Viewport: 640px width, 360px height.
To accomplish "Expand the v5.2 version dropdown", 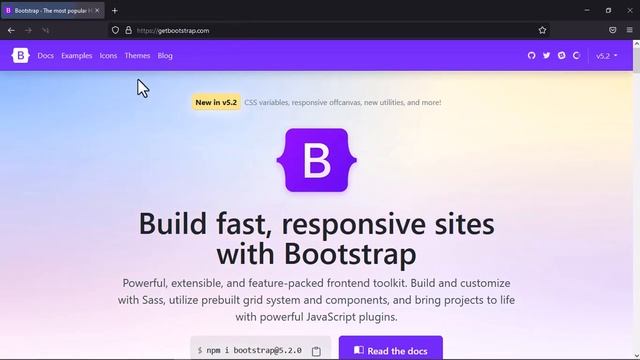I will (x=607, y=56).
